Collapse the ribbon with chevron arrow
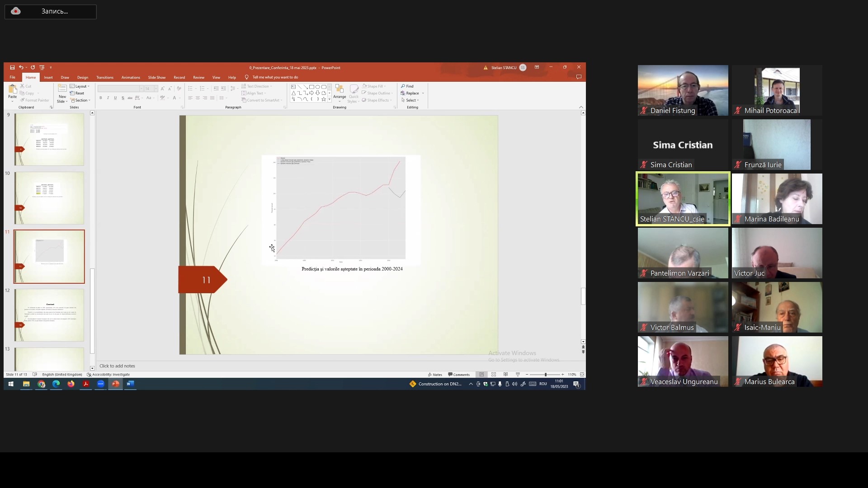Image resolution: width=868 pixels, height=488 pixels. click(x=581, y=107)
